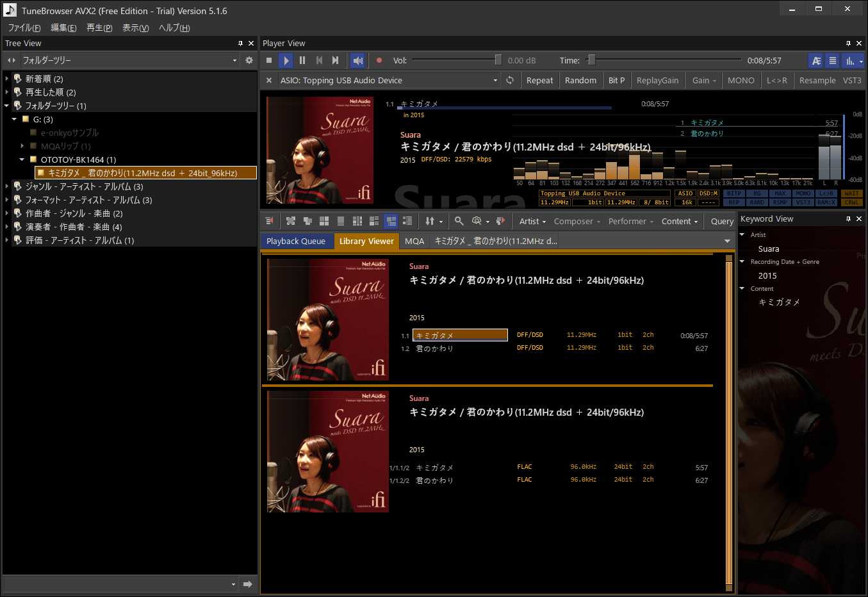Skip to the next track

pyautogui.click(x=335, y=60)
